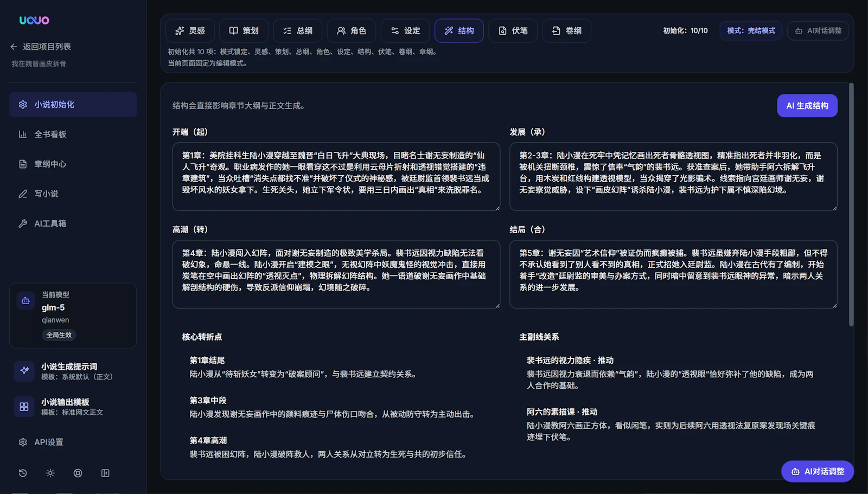The width and height of the screenshot is (868, 494).
Task: Click the 第1章结尾 heading
Action: click(207, 361)
